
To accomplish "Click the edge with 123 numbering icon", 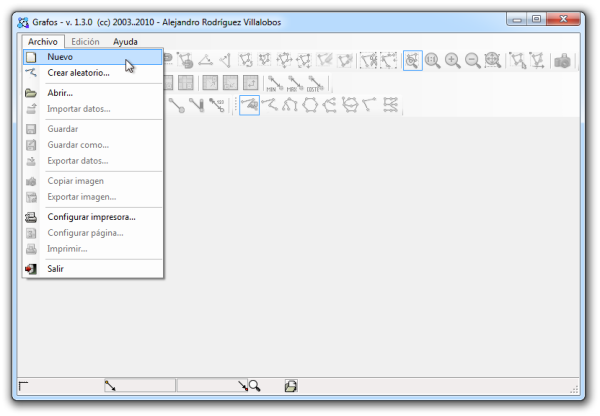I will (217, 105).
